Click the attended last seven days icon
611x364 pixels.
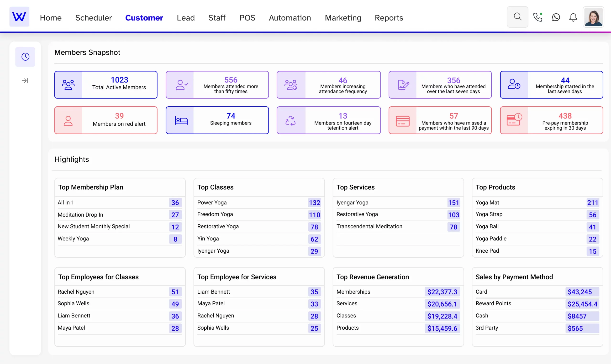(x=403, y=85)
